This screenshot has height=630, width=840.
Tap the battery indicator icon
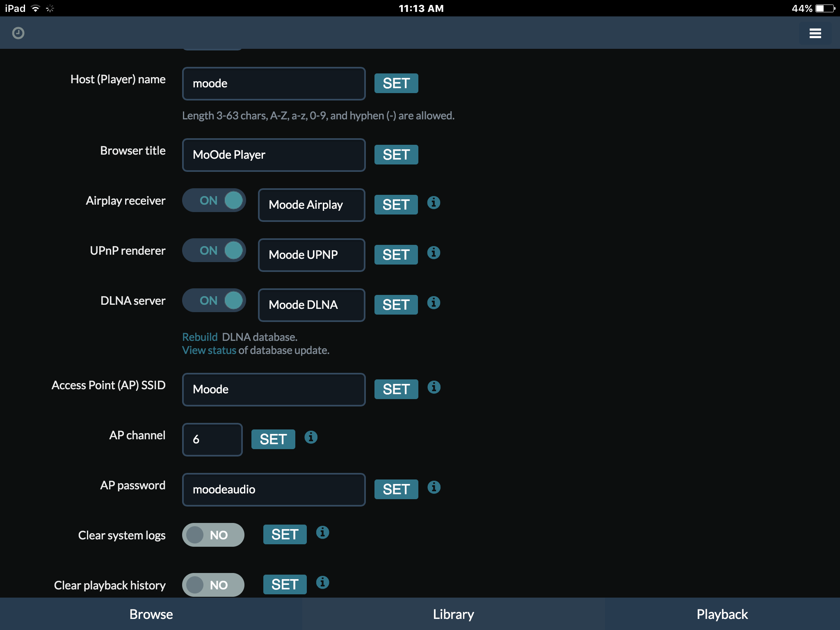(825, 8)
